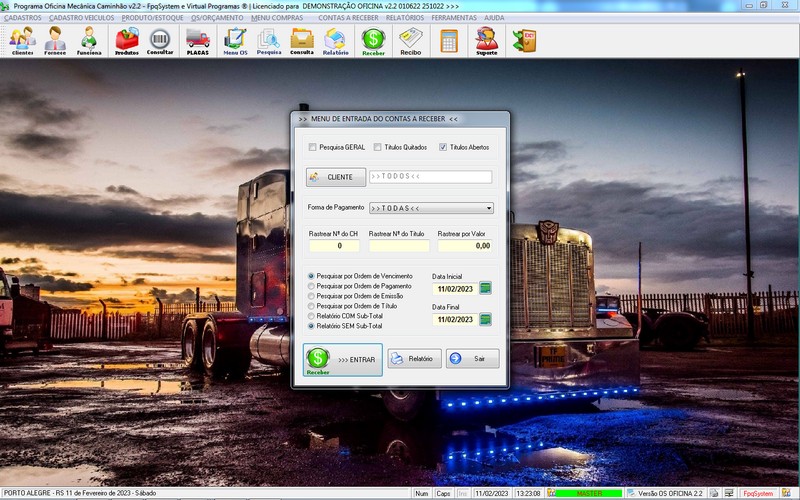800x500 pixels.
Task: Click the client field showing >>TODOS<<
Action: [x=431, y=177]
